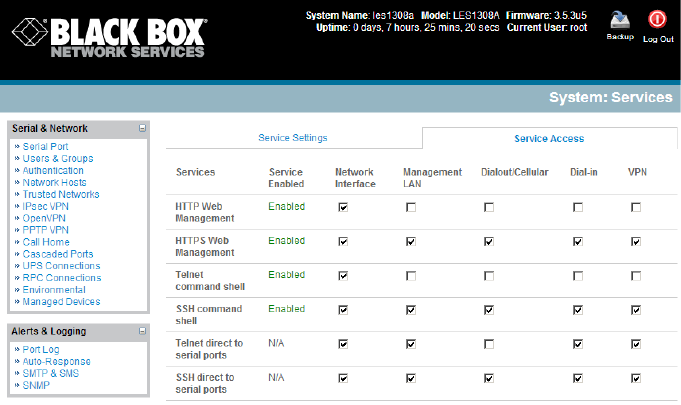Open the Serial Port link
This screenshot has width=681, height=405.
[x=44, y=147]
